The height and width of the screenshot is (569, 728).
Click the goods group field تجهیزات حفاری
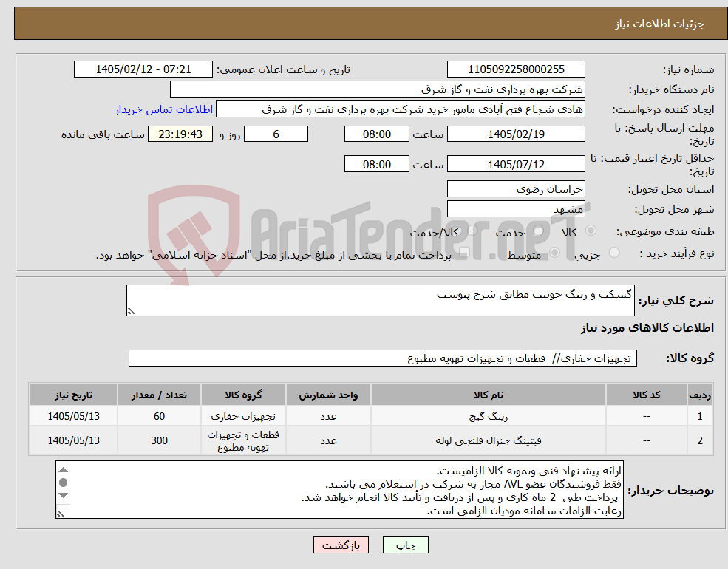point(383,358)
